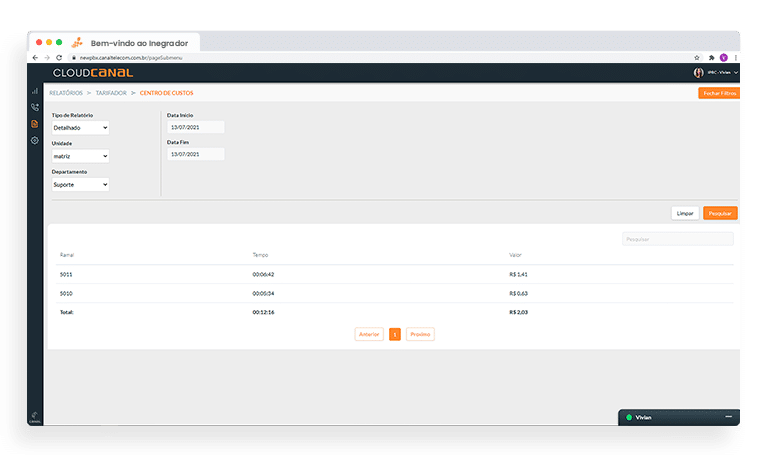Go forward with the browser forward arrow
The width and height of the screenshot is (767, 456).
click(47, 58)
